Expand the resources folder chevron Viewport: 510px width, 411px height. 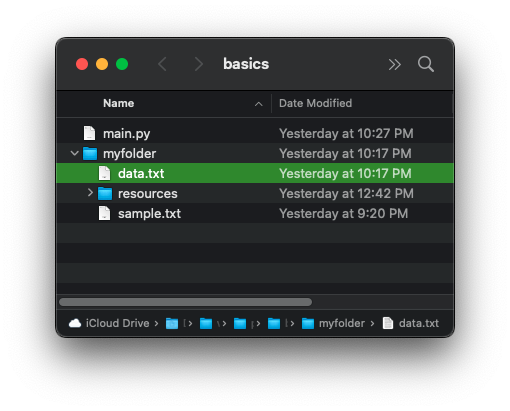click(x=90, y=193)
